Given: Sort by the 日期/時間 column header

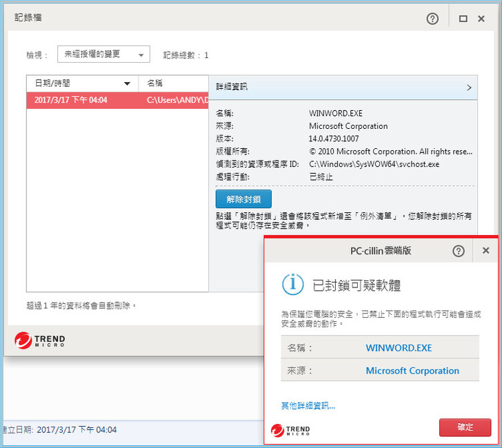Looking at the screenshot, I should click(82, 83).
